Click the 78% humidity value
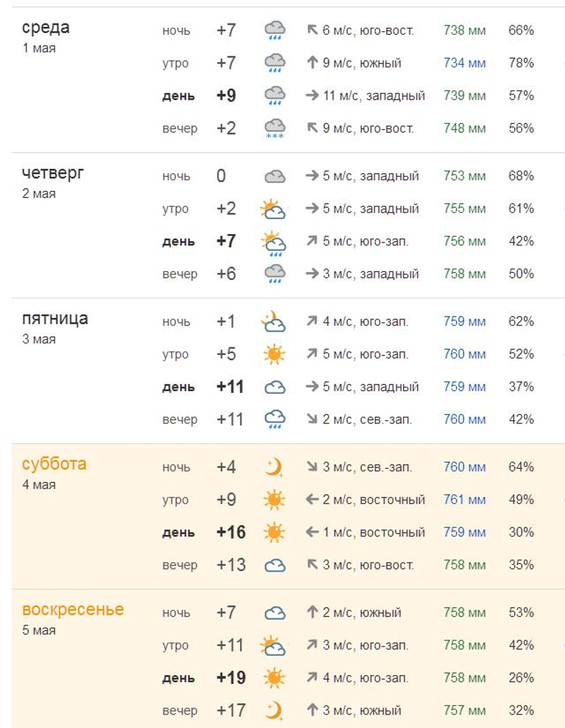Image resolution: width=565 pixels, height=728 pixels. [521, 63]
